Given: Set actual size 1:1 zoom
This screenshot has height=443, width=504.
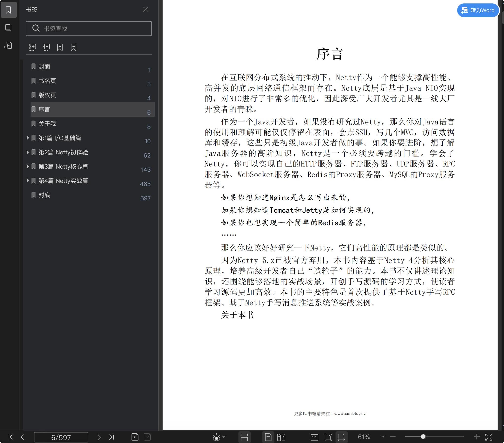Looking at the screenshot, I should pos(314,437).
